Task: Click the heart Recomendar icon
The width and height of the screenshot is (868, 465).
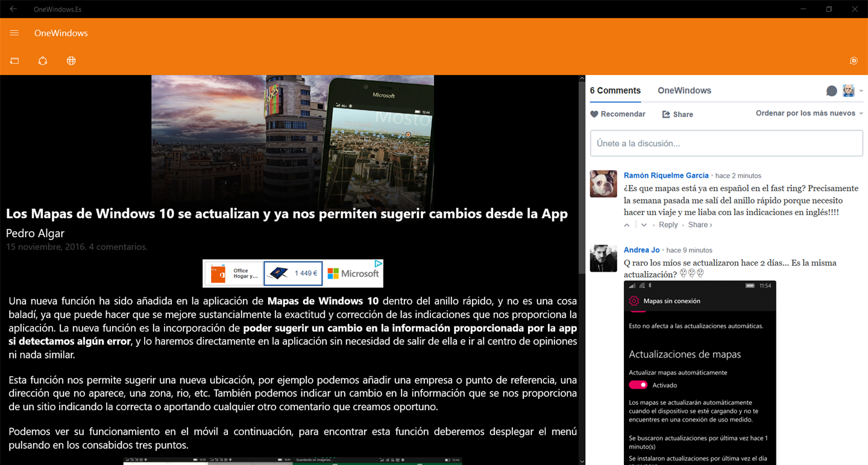Action: tap(594, 114)
